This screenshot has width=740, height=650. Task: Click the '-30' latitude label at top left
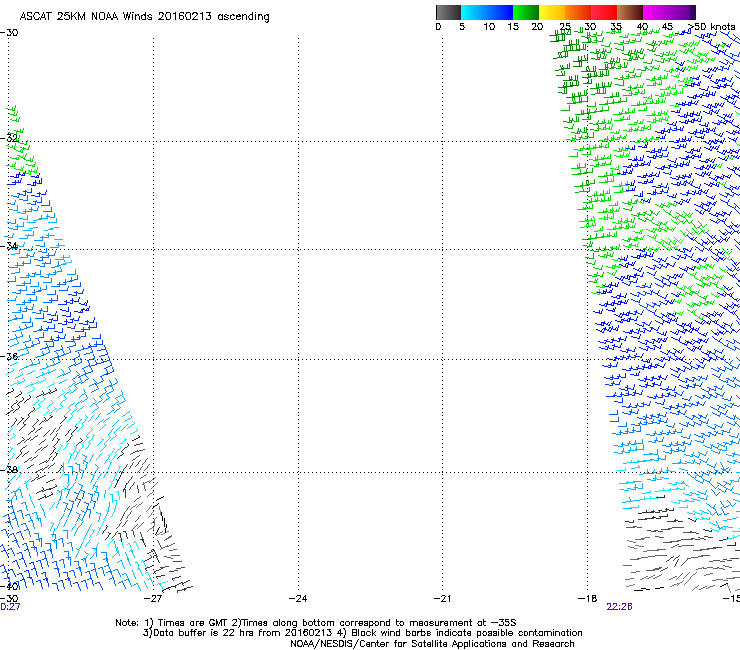click(9, 33)
